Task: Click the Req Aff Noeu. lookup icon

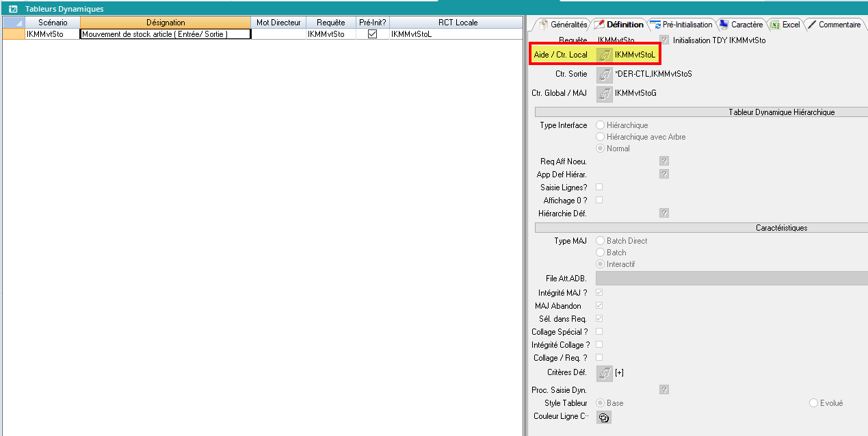Action: 663,162
